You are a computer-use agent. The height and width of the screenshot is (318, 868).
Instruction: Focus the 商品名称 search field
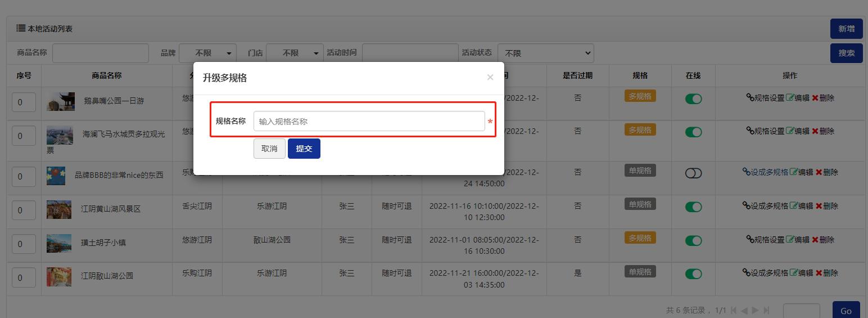[101, 53]
